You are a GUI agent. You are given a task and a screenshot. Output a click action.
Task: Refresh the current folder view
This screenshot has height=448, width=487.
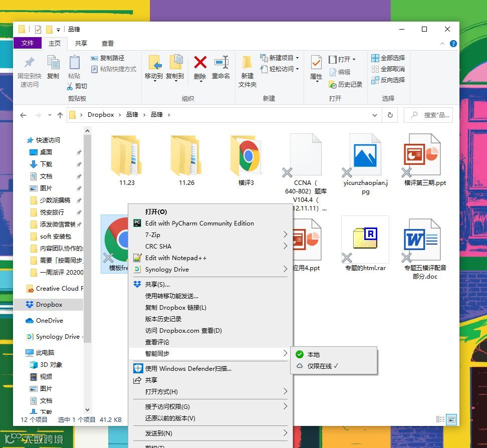(x=390, y=115)
